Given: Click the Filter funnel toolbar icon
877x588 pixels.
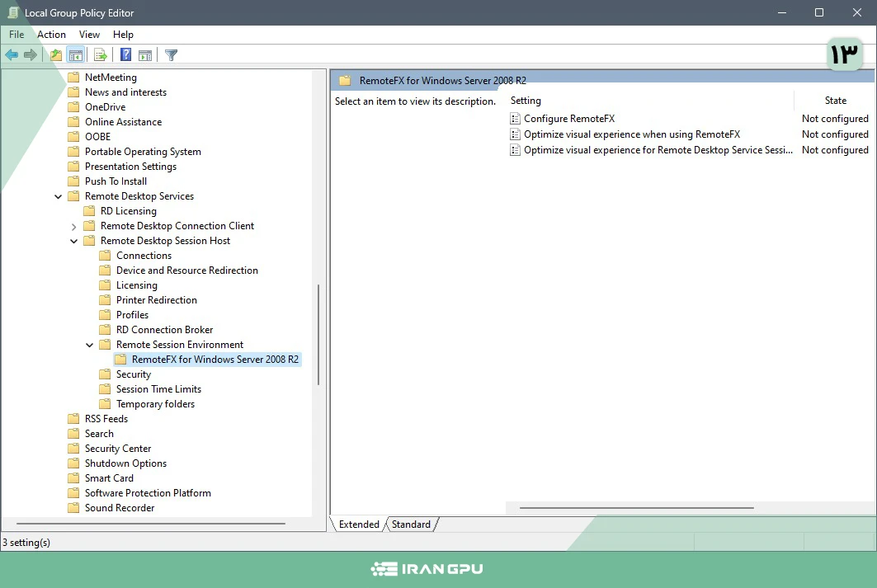Looking at the screenshot, I should pyautogui.click(x=171, y=55).
